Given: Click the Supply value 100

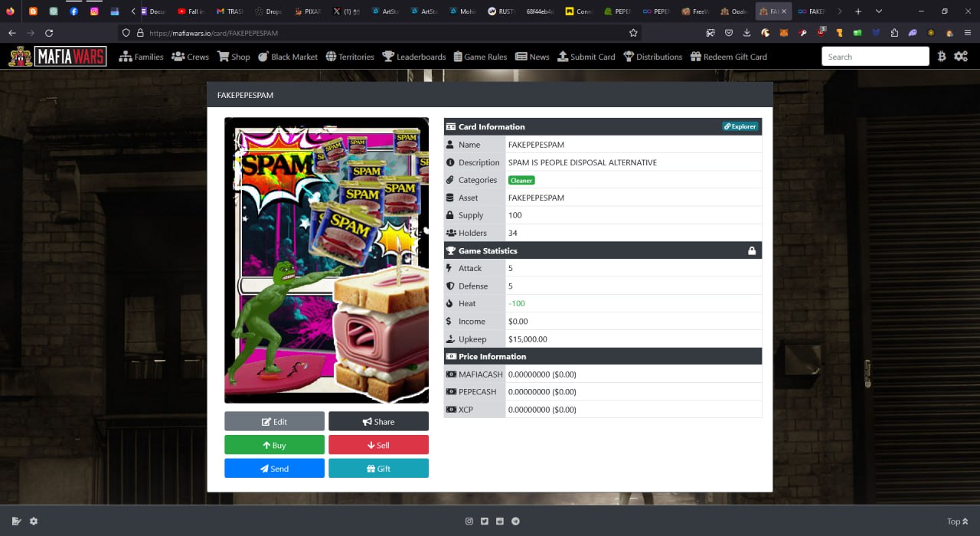Looking at the screenshot, I should (x=514, y=215).
